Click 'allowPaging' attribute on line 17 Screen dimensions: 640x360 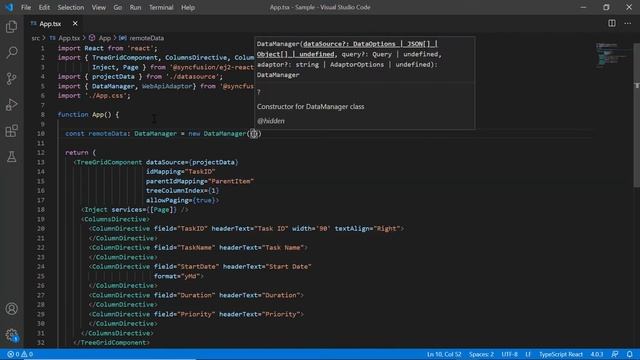[167, 200]
